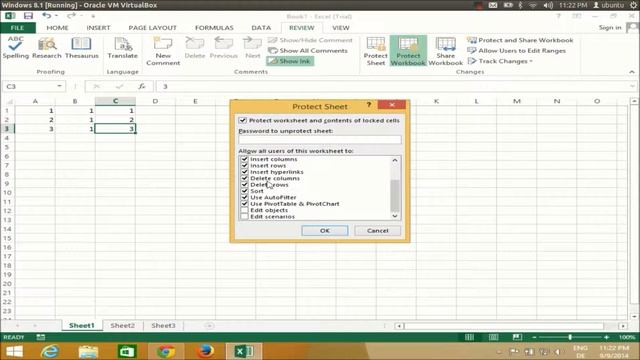Click the insert function fx icon

(x=142, y=86)
